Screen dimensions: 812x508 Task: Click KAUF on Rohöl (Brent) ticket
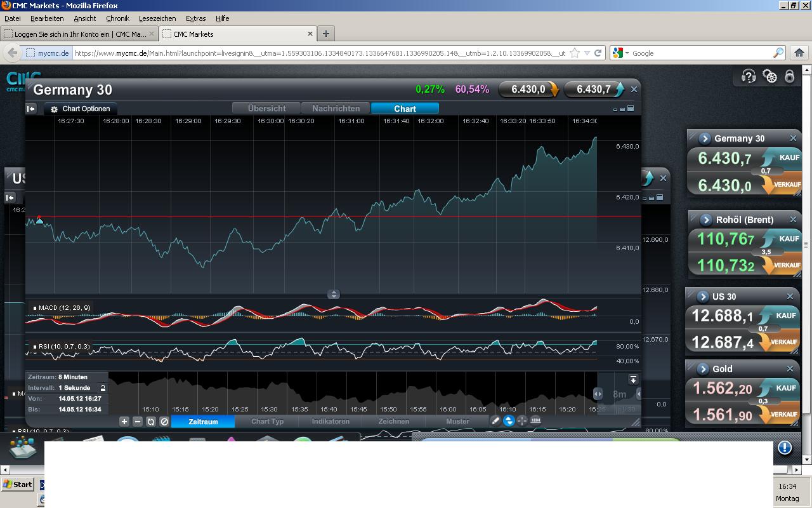(782, 239)
